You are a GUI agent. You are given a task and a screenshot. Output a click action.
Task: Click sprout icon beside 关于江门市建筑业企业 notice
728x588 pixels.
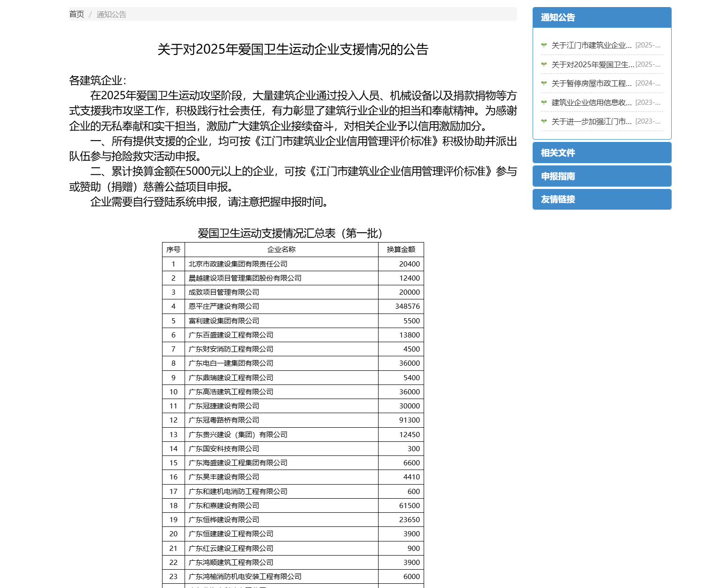coord(544,45)
